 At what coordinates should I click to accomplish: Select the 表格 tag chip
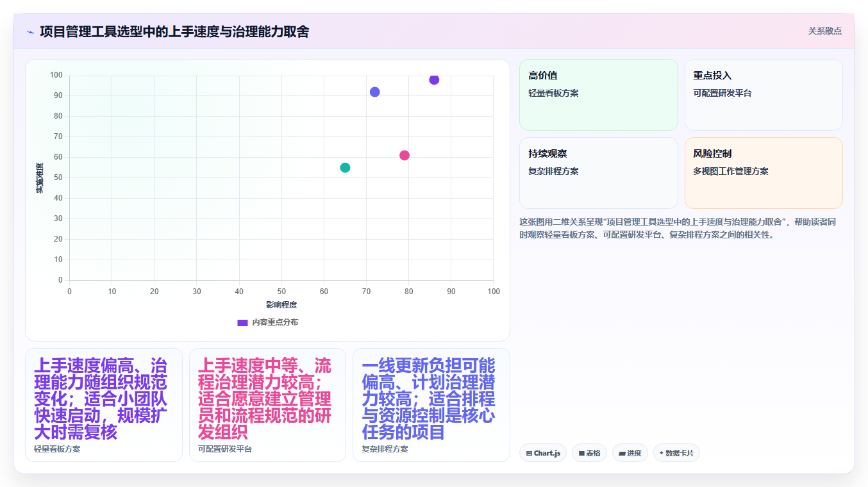coord(589,453)
